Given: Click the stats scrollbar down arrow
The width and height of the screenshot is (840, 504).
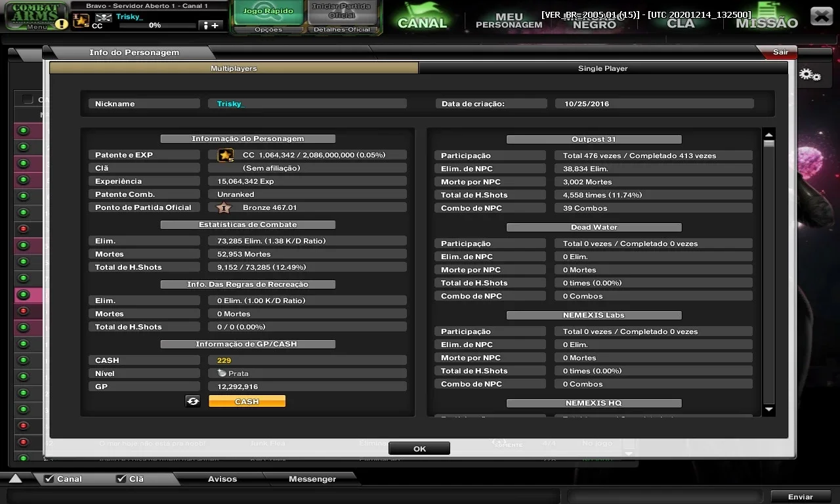Looking at the screenshot, I should 769,409.
